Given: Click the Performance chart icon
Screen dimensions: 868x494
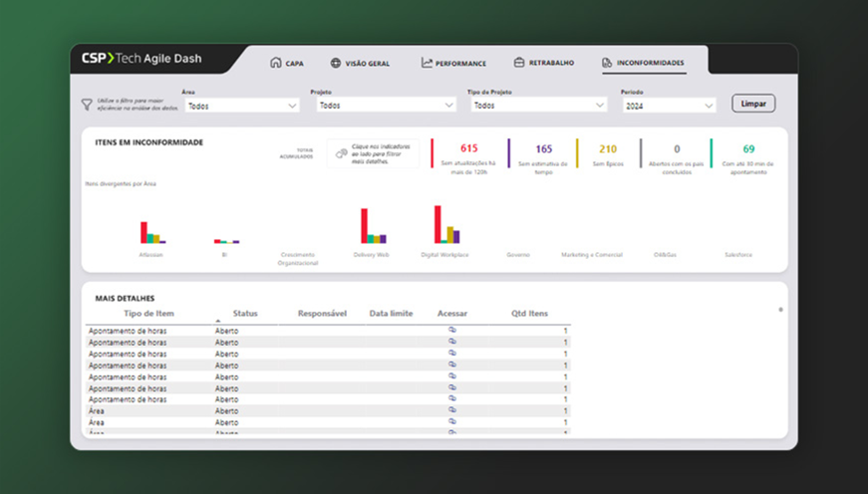Looking at the screenshot, I should (427, 63).
